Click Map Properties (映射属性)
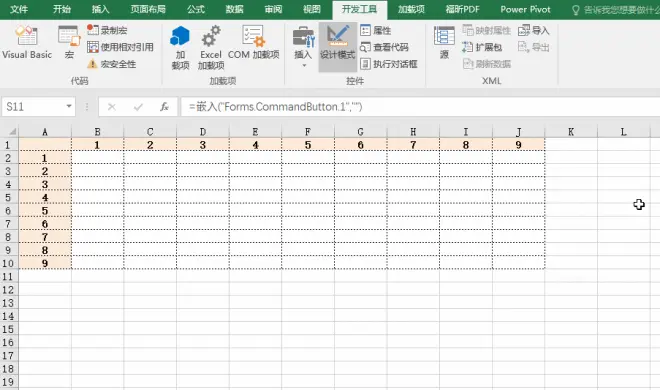 [x=486, y=30]
